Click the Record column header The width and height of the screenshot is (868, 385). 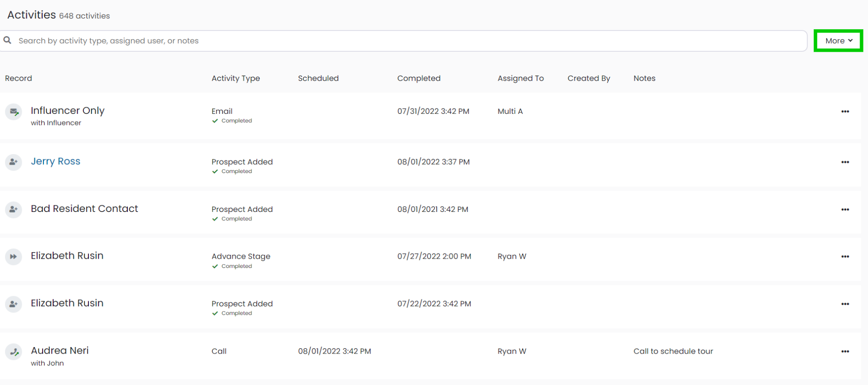(x=19, y=78)
